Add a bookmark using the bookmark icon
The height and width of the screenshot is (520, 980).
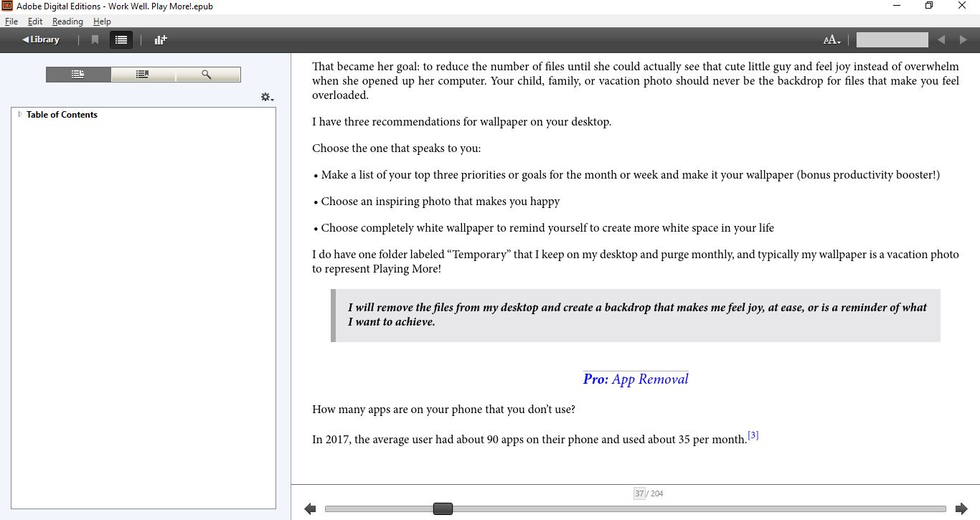pos(95,40)
